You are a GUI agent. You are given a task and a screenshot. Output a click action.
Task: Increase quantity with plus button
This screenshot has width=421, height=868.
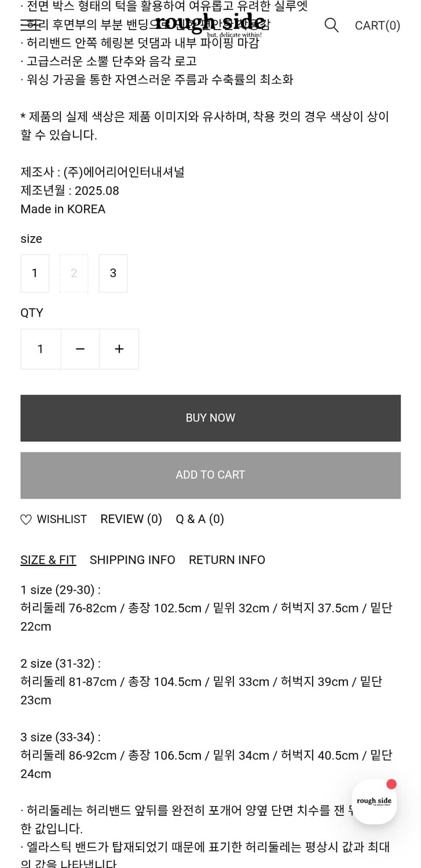[x=119, y=349]
